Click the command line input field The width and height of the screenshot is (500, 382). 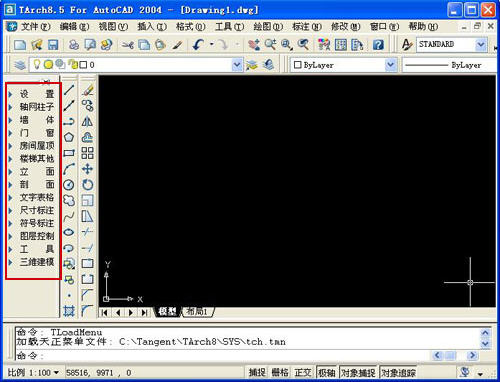click(223, 356)
